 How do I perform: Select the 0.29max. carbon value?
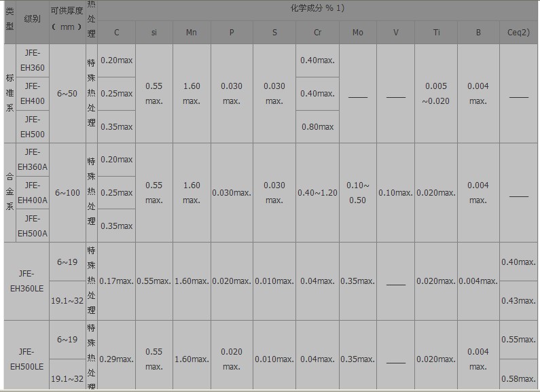point(116,359)
